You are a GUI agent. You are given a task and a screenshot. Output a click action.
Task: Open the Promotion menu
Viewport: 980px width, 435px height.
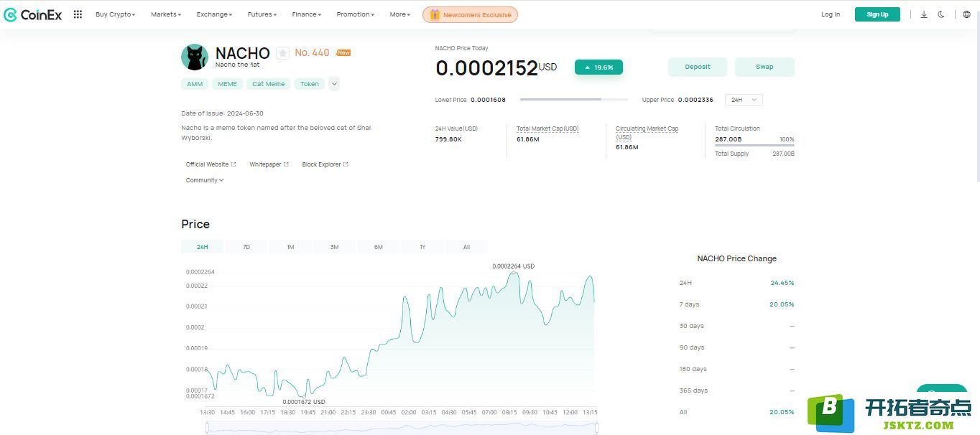click(x=356, y=14)
